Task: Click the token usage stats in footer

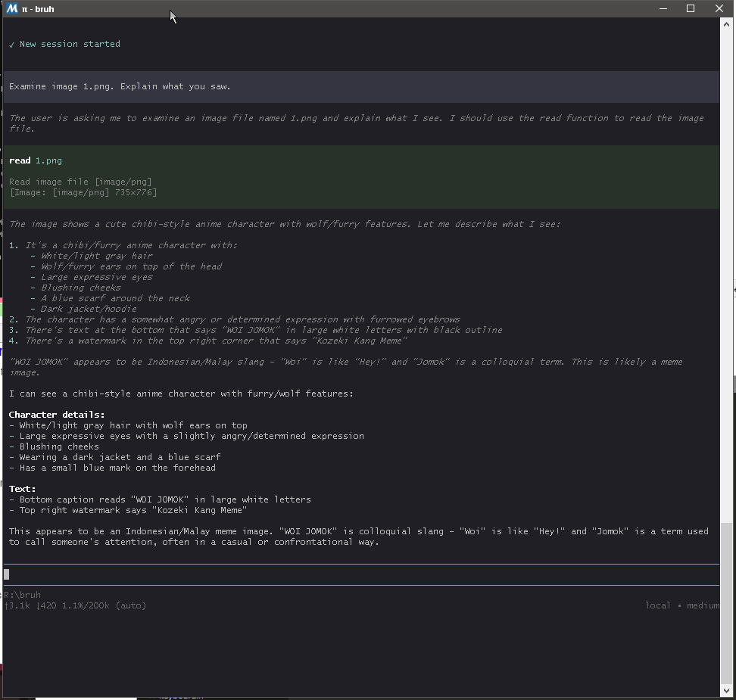Action: pyautogui.click(x=75, y=605)
